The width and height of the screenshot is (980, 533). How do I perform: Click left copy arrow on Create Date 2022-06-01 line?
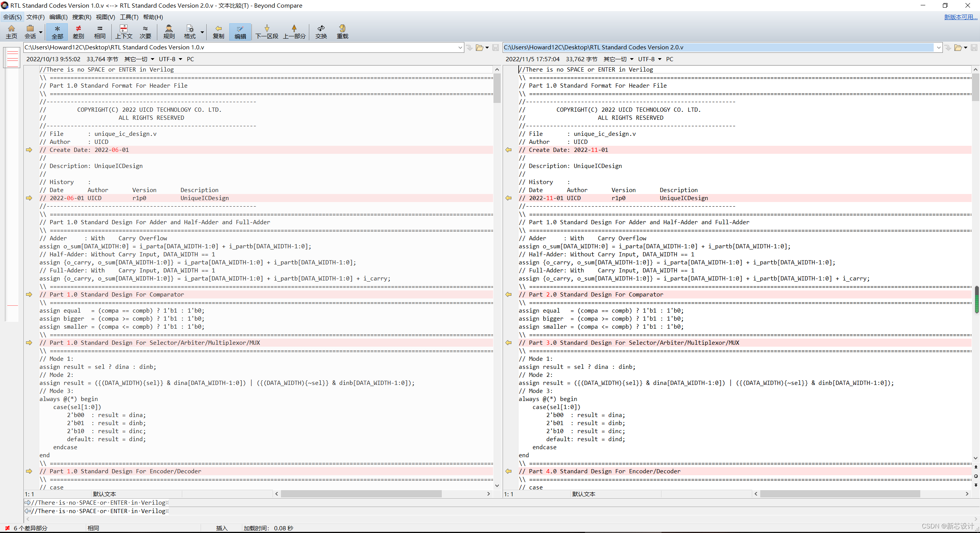pyautogui.click(x=29, y=150)
